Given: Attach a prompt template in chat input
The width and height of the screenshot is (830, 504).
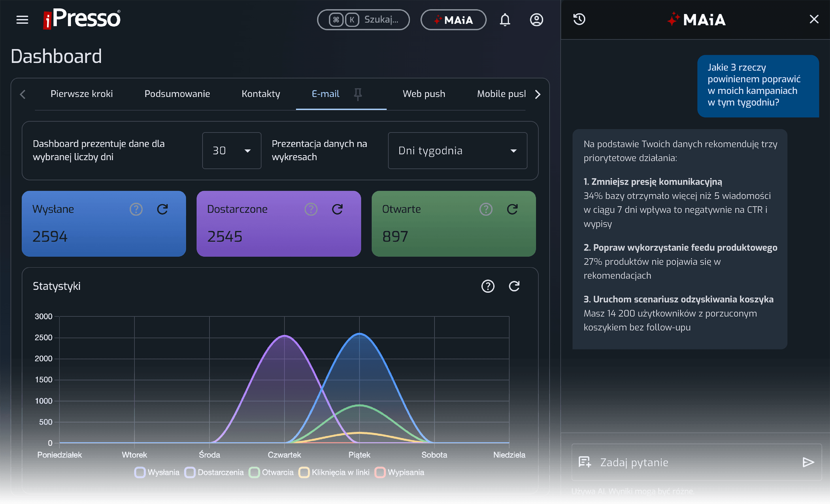Looking at the screenshot, I should [585, 462].
